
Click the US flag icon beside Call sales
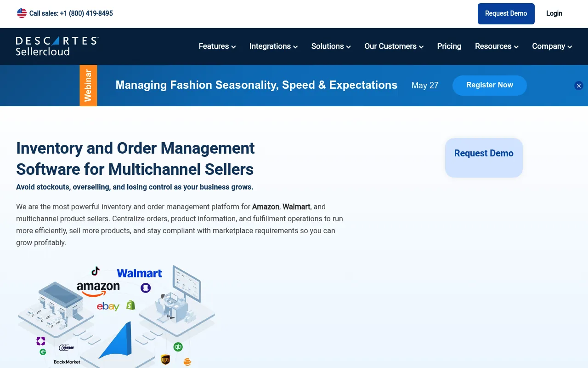[x=22, y=13]
